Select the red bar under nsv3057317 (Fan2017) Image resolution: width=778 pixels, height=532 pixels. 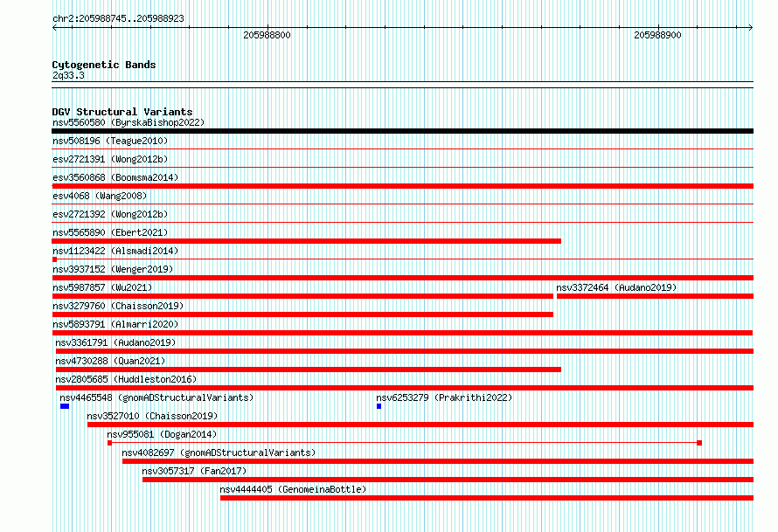tap(448, 480)
